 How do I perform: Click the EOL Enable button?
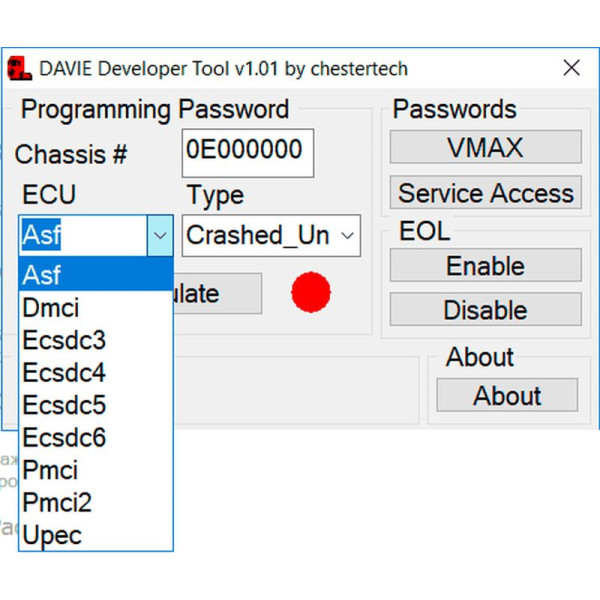coord(485,266)
